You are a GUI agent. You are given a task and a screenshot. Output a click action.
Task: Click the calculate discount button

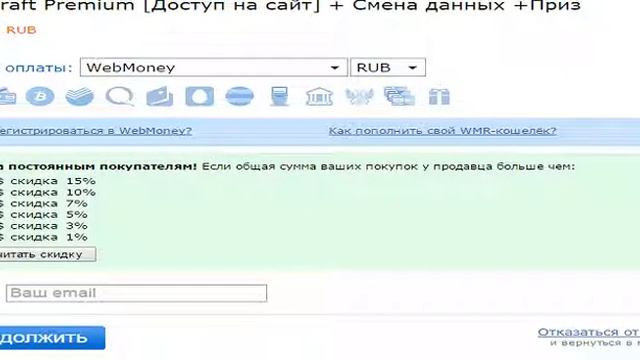click(x=48, y=254)
